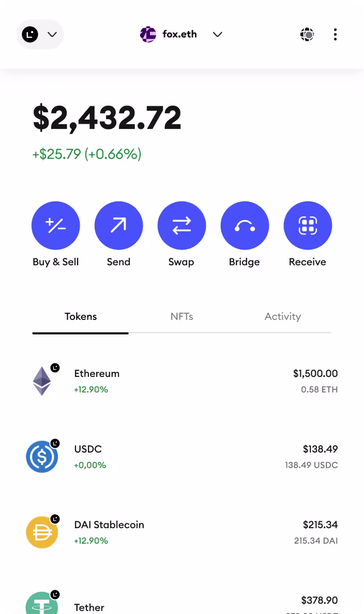Click the $2,432.72 total balance
This screenshot has height=614, width=364.
click(x=107, y=118)
